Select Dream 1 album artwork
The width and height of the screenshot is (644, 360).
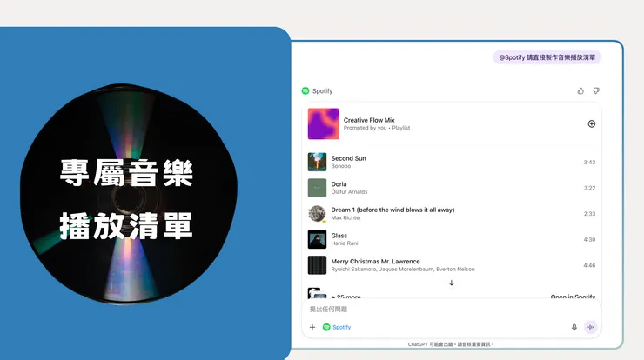[x=317, y=213]
